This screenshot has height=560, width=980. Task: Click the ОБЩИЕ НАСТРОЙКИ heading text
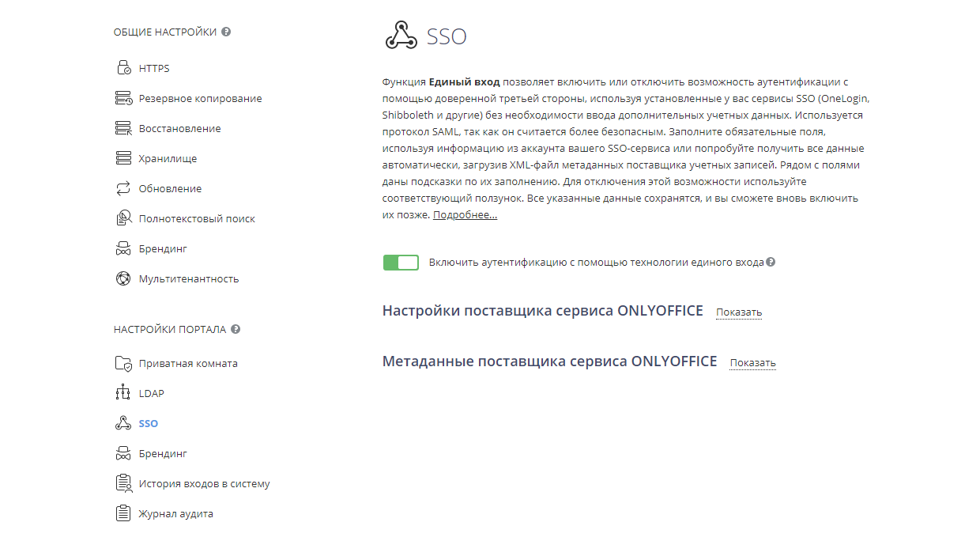point(165,32)
